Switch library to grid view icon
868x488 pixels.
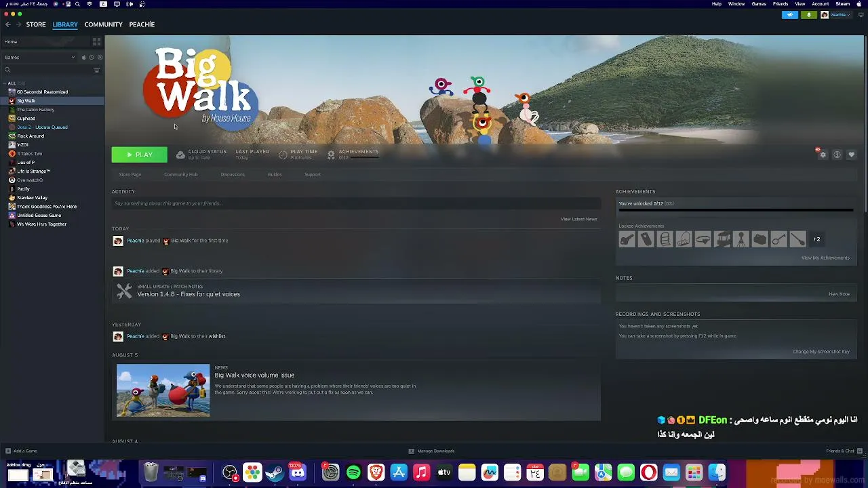[x=96, y=41]
